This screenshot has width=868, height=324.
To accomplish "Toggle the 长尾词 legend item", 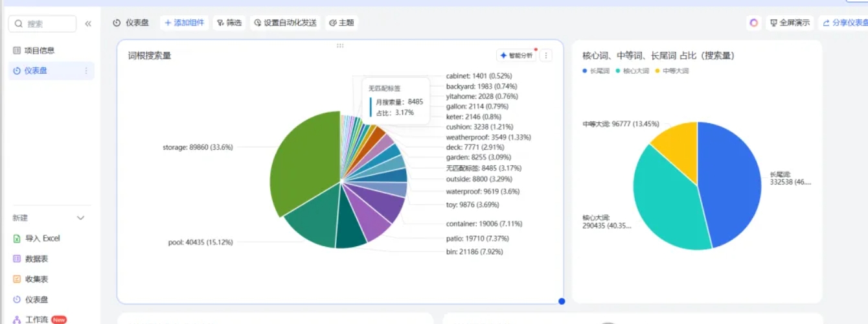I will click(x=597, y=71).
